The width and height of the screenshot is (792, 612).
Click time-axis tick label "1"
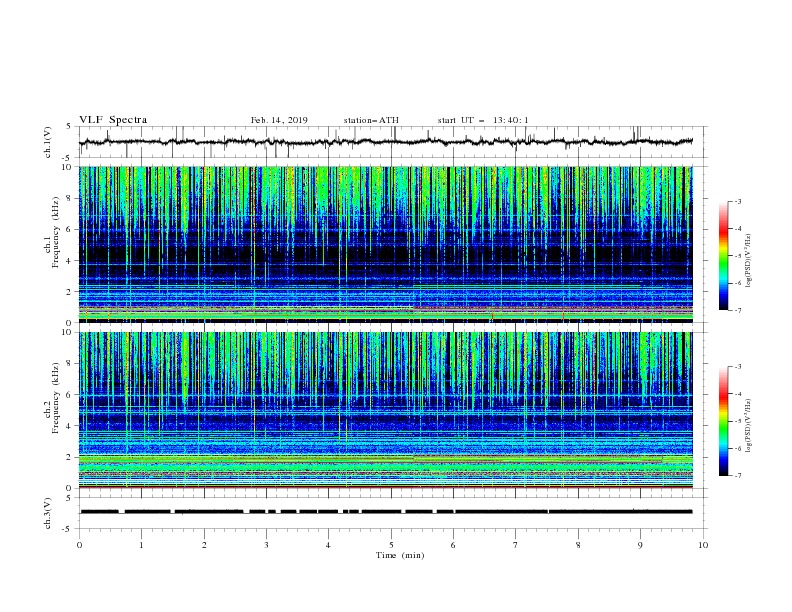point(141,545)
